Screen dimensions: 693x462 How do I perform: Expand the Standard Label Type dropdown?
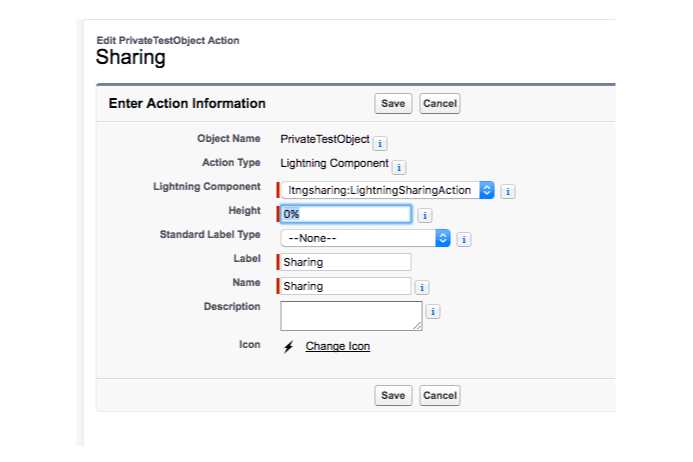pyautogui.click(x=366, y=238)
